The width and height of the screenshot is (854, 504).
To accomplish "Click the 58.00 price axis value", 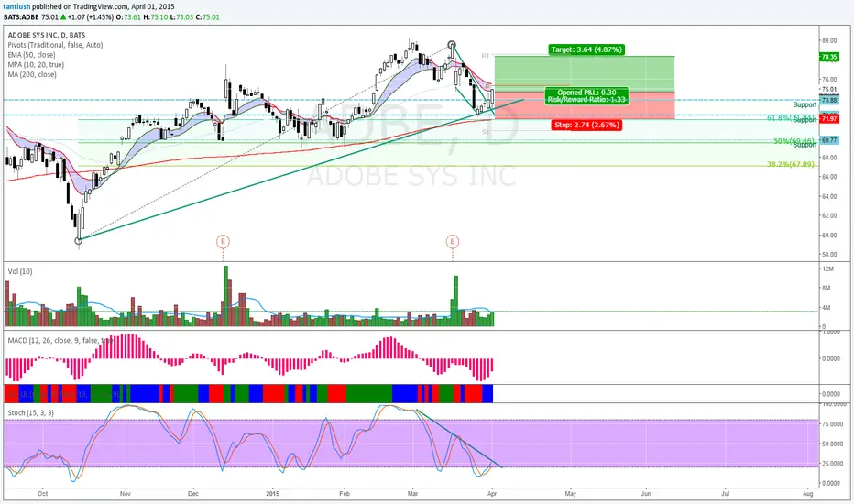I will [829, 255].
